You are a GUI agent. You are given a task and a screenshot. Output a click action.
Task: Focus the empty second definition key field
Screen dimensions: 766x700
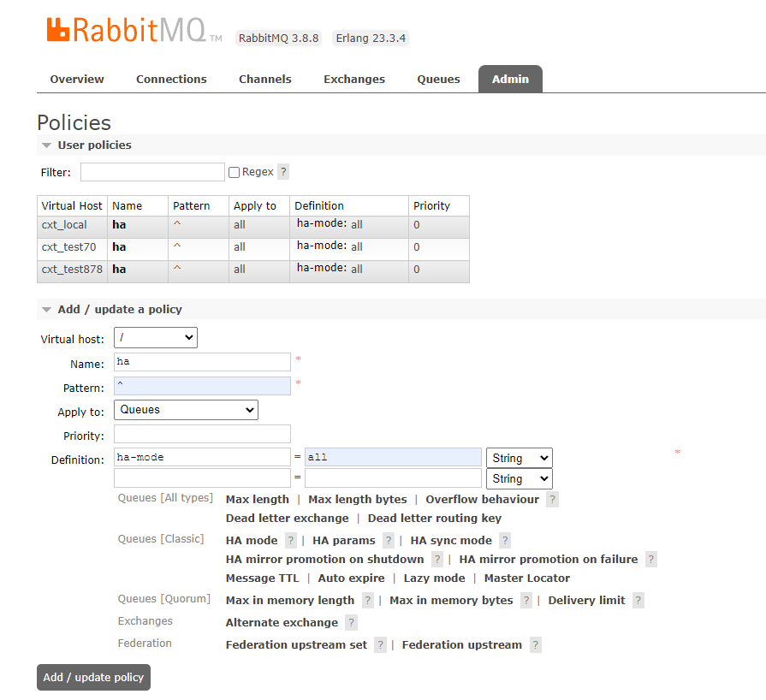202,478
